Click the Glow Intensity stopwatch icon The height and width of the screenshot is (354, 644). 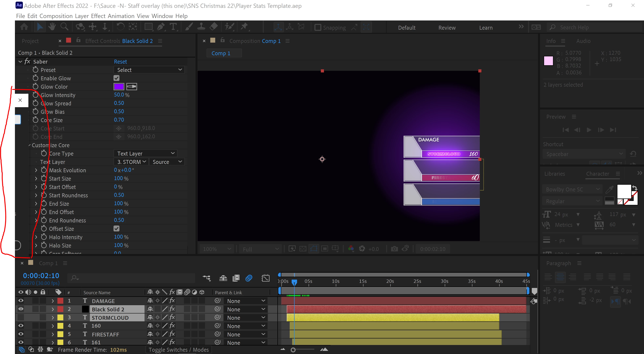(x=35, y=95)
